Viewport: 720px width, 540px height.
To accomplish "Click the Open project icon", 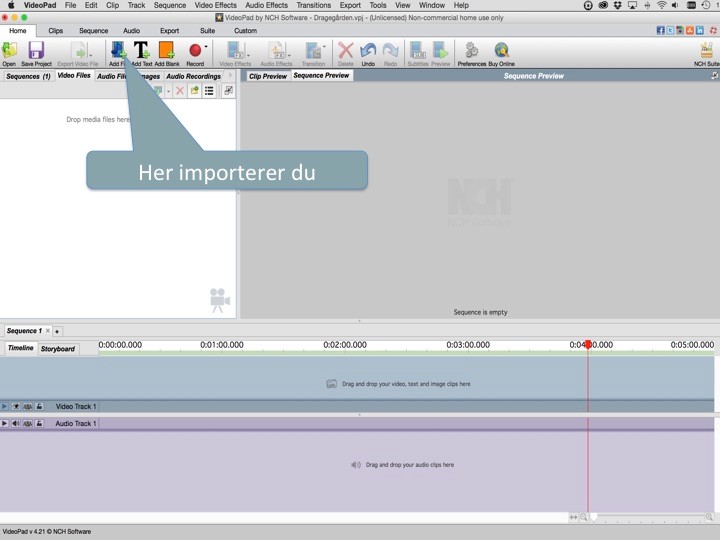I will (9, 51).
